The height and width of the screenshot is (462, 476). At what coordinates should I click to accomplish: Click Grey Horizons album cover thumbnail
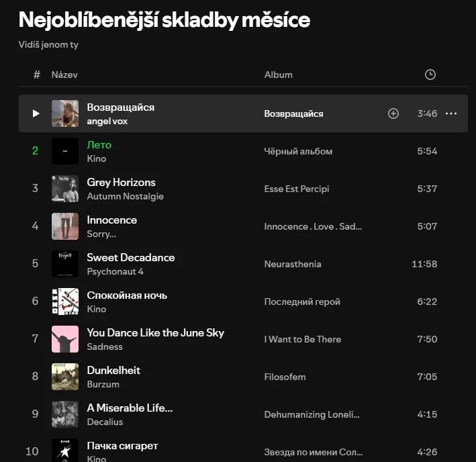[x=65, y=189]
